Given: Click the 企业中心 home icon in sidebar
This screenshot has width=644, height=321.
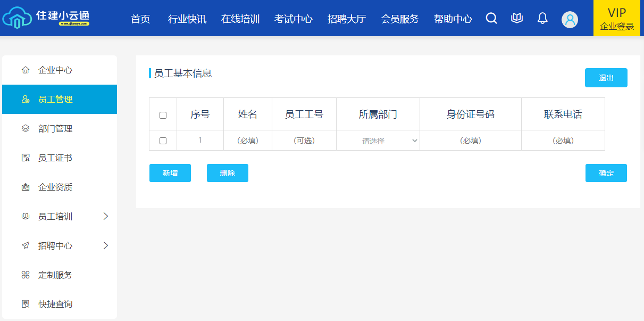Looking at the screenshot, I should [25, 70].
